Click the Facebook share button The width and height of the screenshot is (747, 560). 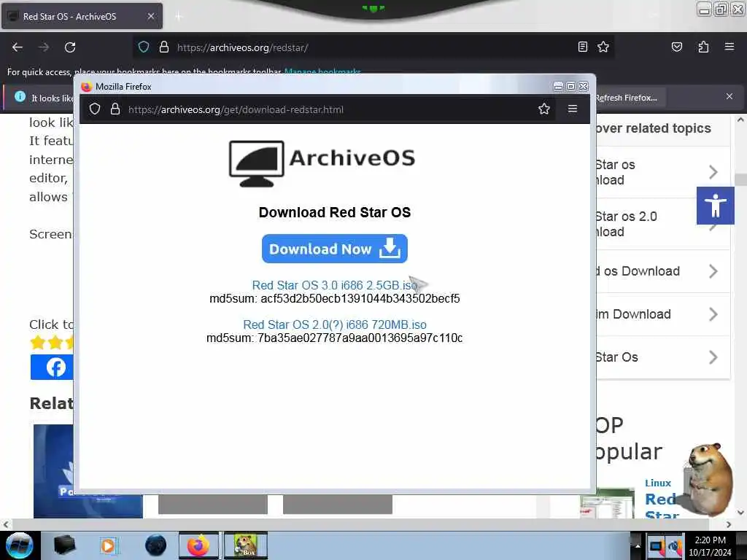click(x=52, y=367)
